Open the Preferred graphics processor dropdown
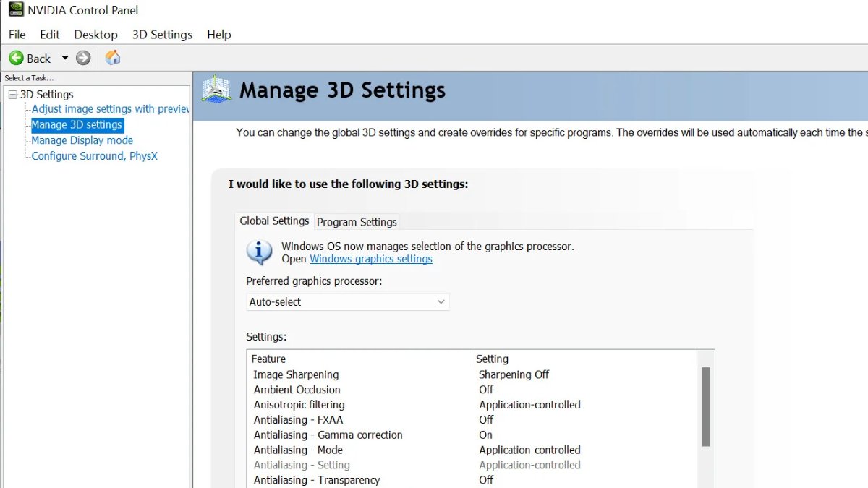The image size is (868, 488). [x=347, y=301]
